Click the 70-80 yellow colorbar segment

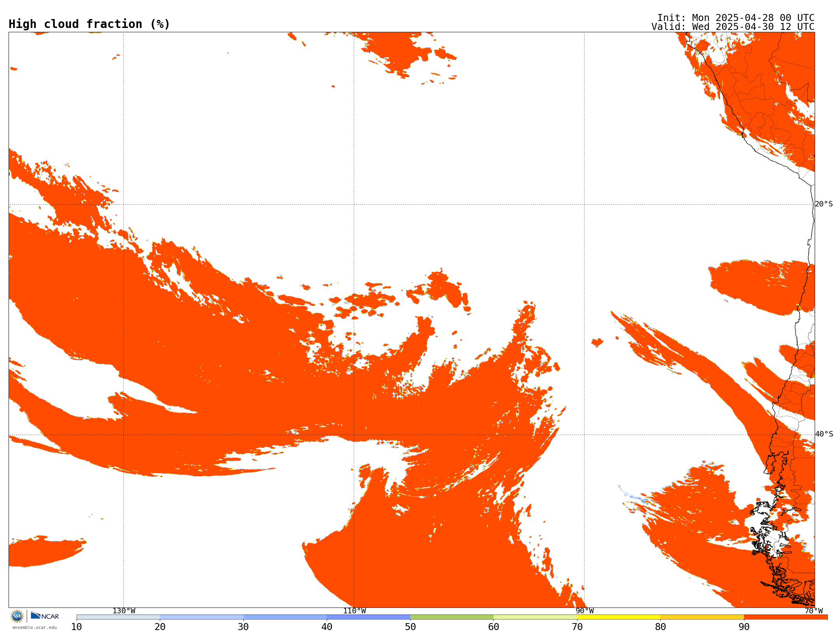(619, 617)
